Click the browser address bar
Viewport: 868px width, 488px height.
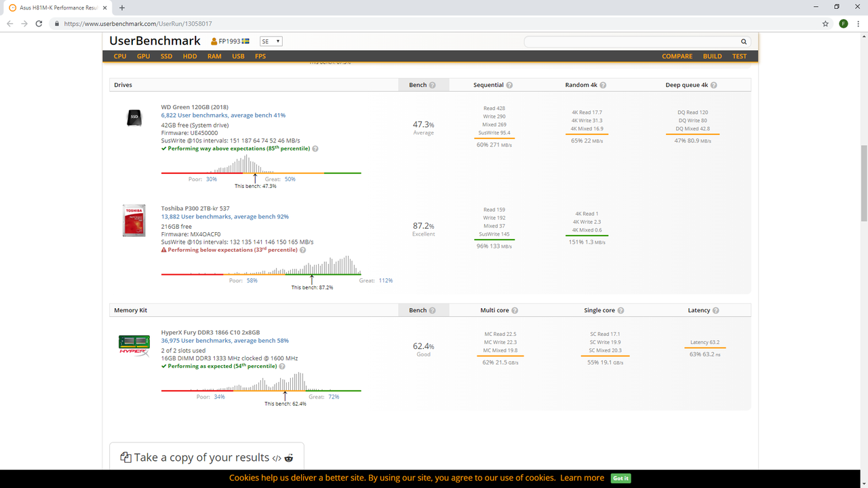coord(434,23)
